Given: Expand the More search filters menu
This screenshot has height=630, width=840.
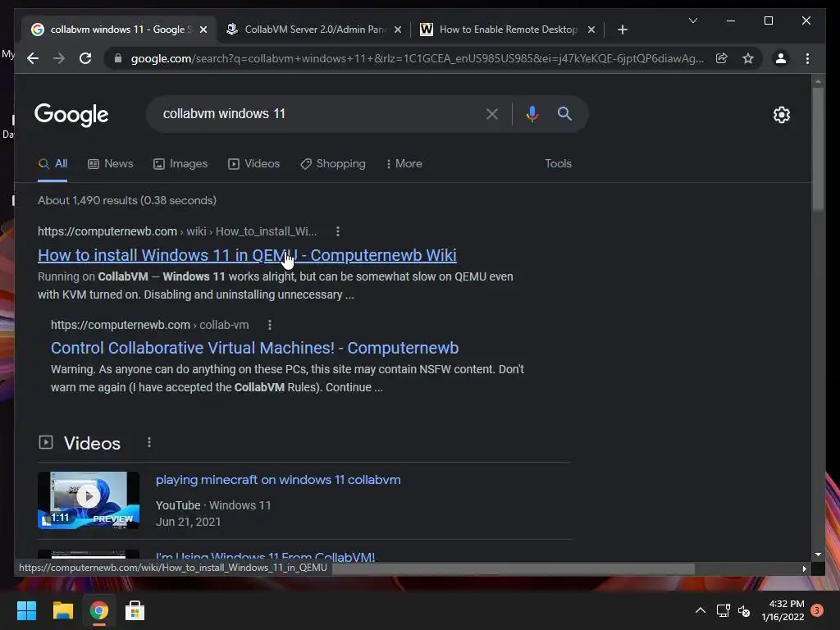Looking at the screenshot, I should [404, 164].
